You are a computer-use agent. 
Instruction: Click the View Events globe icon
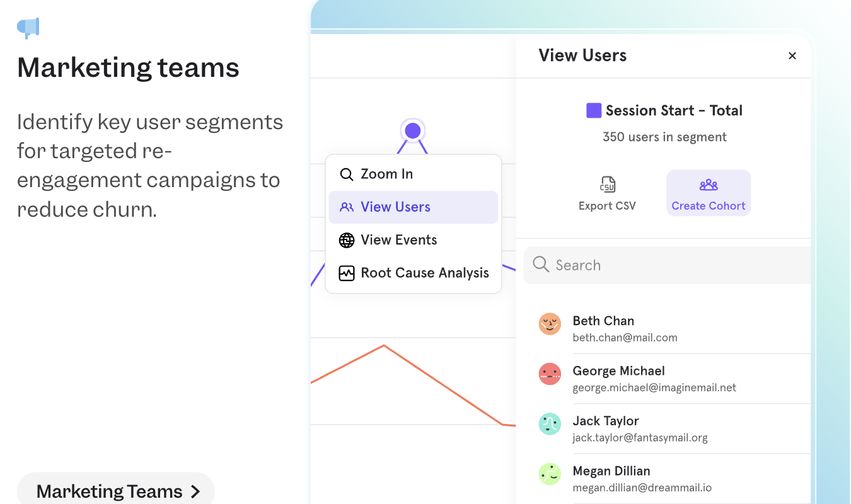click(346, 240)
